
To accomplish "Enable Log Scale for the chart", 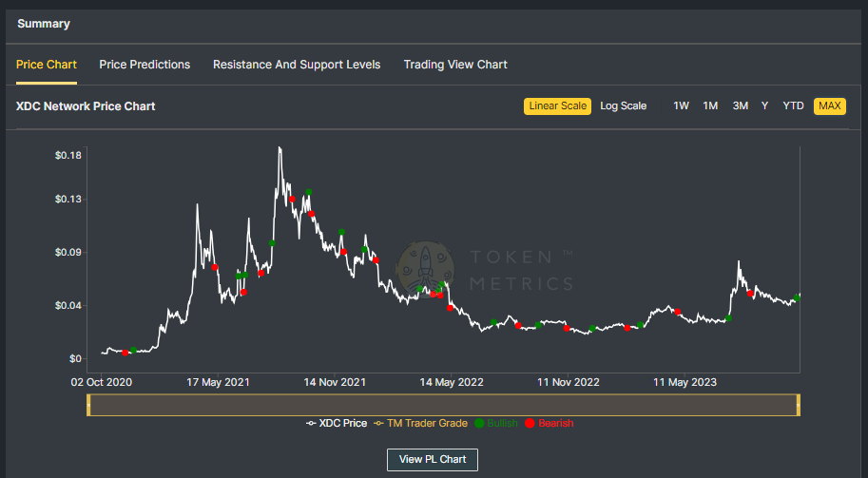I will 623,105.
